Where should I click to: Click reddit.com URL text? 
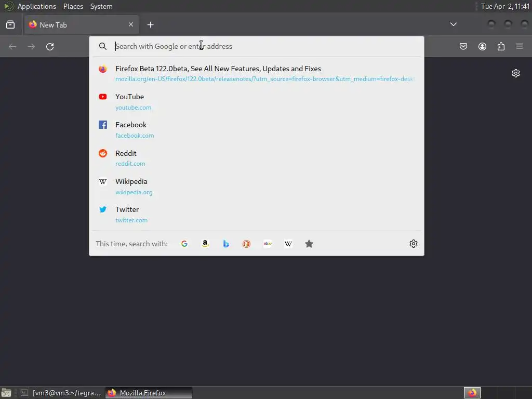(x=130, y=164)
